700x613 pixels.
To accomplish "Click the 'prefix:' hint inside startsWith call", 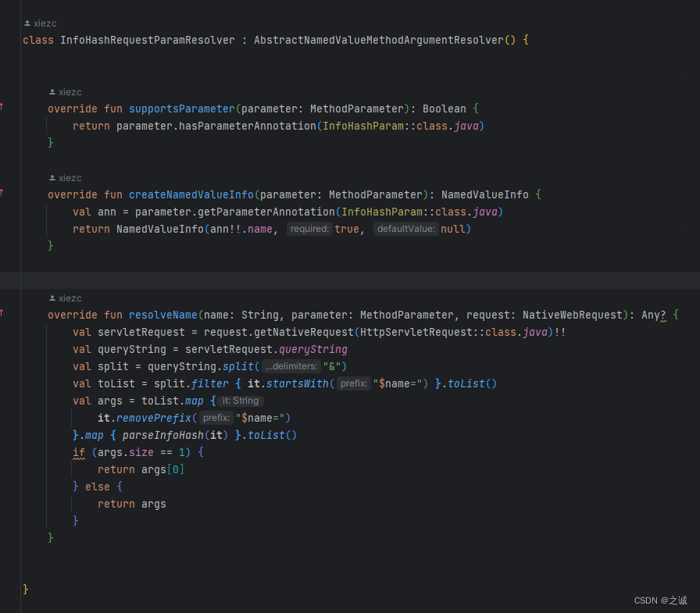I will tap(354, 383).
